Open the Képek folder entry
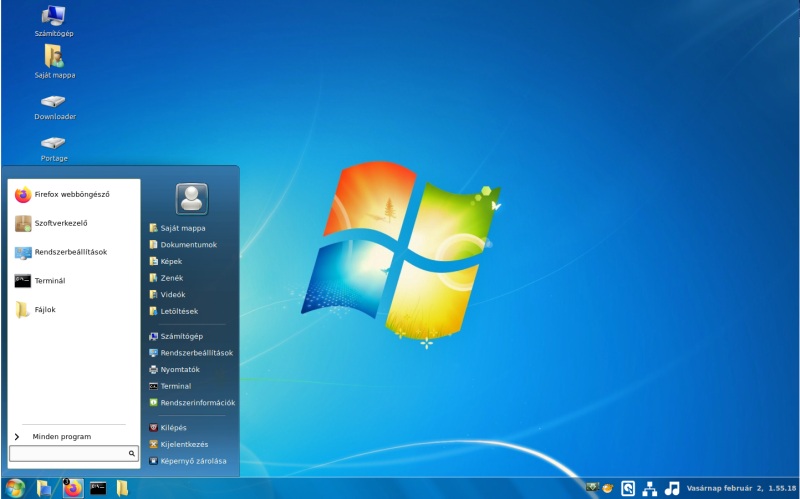 166,261
